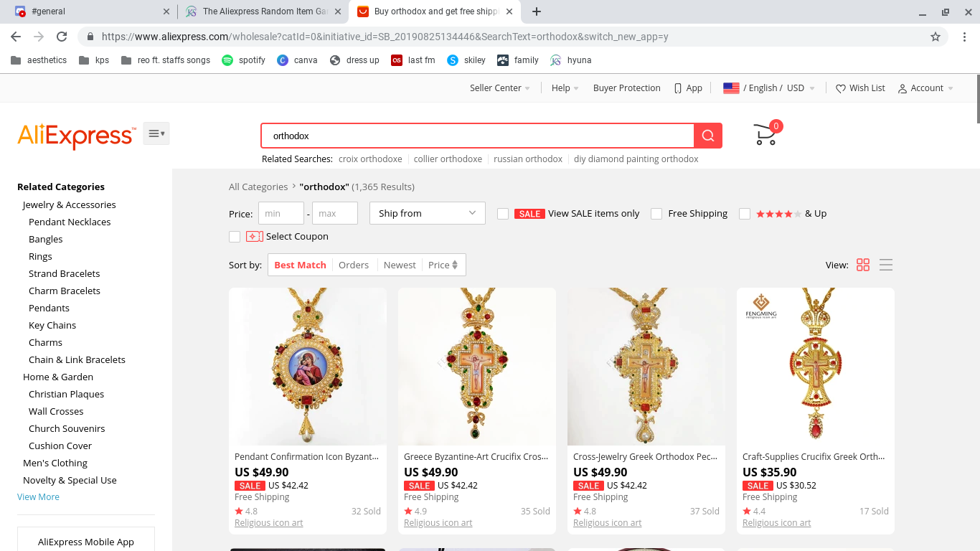Reload the page in browser
This screenshot has height=551, width=980.
tap(62, 37)
